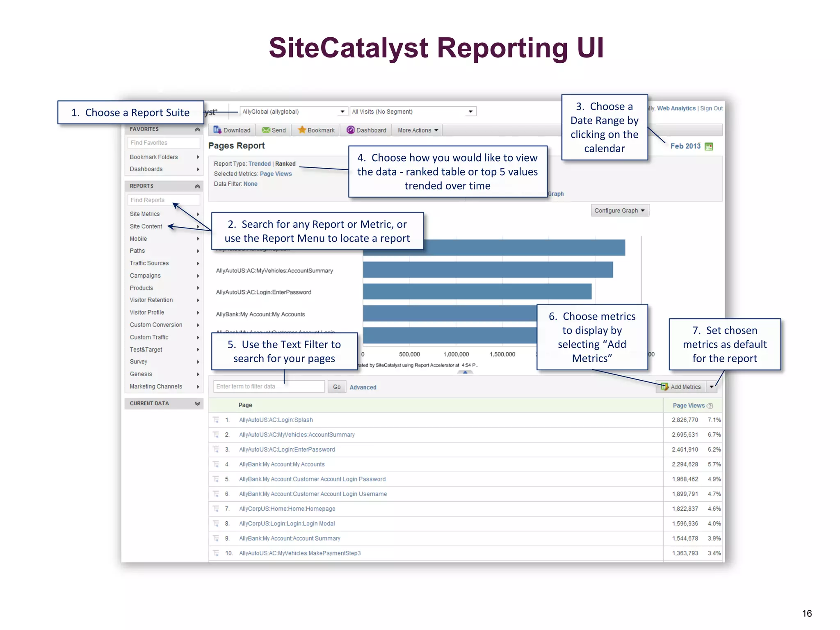This screenshot has height=630, width=840.
Task: Open the Campaigns report menu
Action: click(x=164, y=276)
